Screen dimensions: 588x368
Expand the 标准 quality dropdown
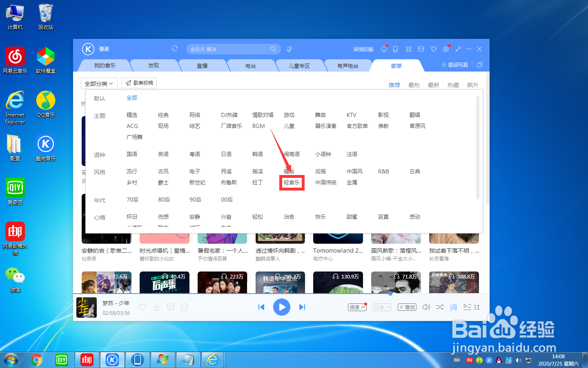pyautogui.click(x=382, y=307)
